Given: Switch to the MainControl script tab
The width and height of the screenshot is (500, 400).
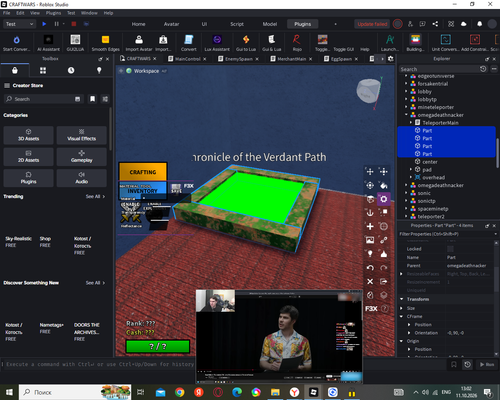Looking at the screenshot, I should tap(187, 59).
